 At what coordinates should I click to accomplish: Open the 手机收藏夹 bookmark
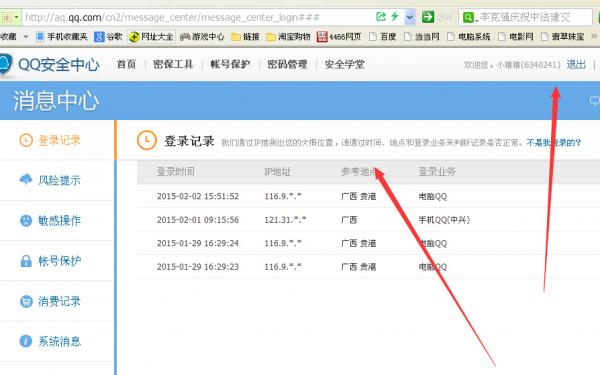[62, 37]
